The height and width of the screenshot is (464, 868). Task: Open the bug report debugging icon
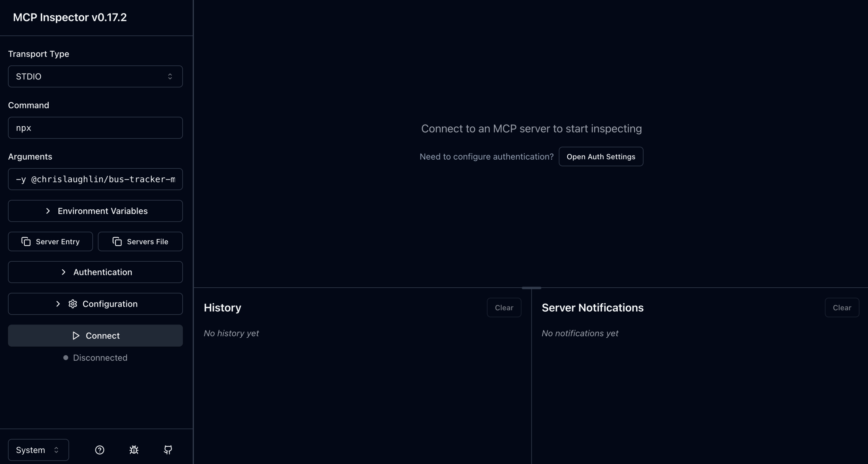pos(134,450)
